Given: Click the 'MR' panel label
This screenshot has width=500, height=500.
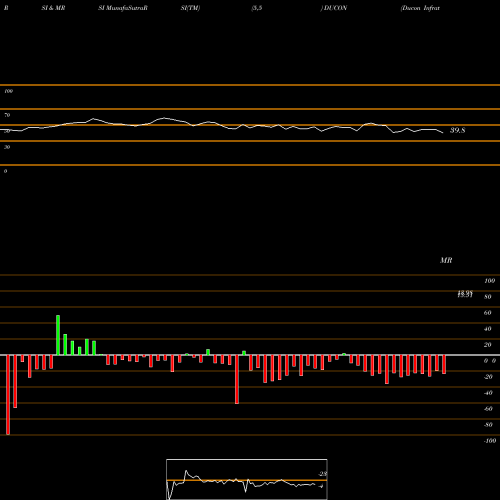Looking at the screenshot, I should [x=446, y=260].
